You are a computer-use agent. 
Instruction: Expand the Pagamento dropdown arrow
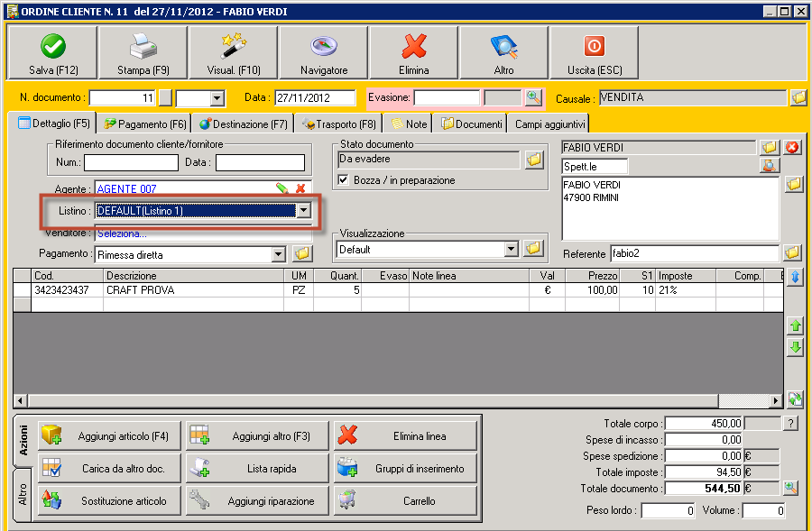pos(279,254)
